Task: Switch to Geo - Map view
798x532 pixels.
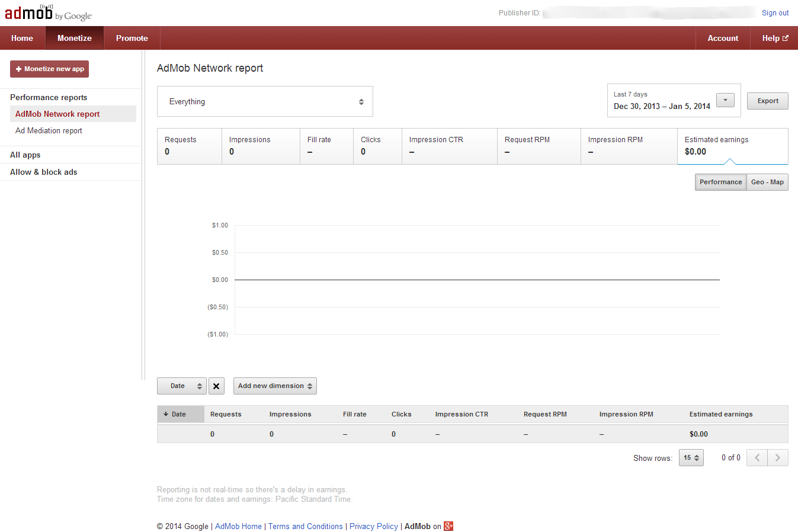Action: 767,182
